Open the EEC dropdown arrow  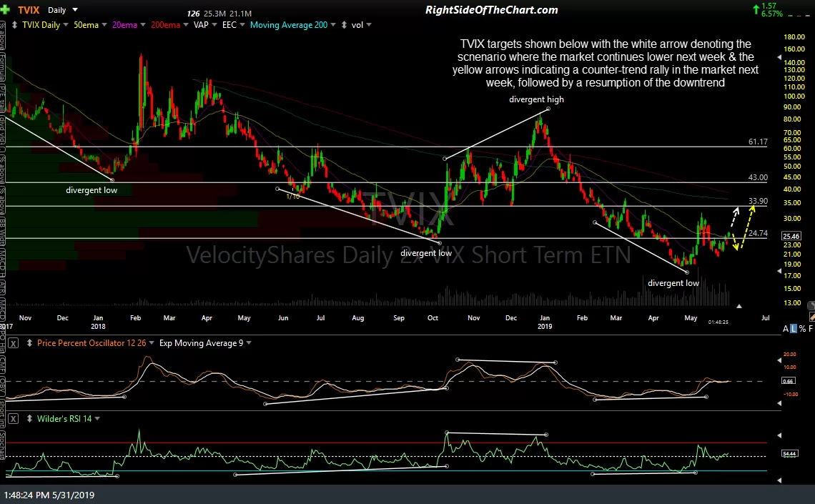tap(242, 25)
